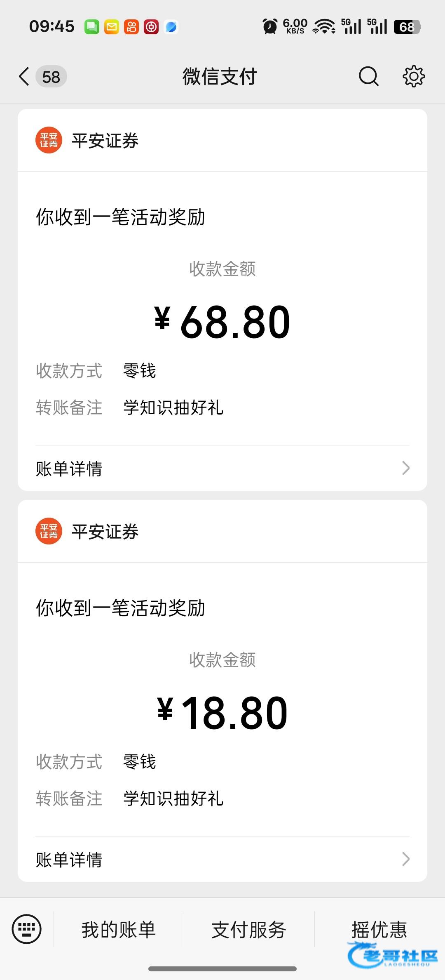Screen dimensions: 445x980
Task: Tap the ¥68.80 amount card
Action: [x=222, y=322]
